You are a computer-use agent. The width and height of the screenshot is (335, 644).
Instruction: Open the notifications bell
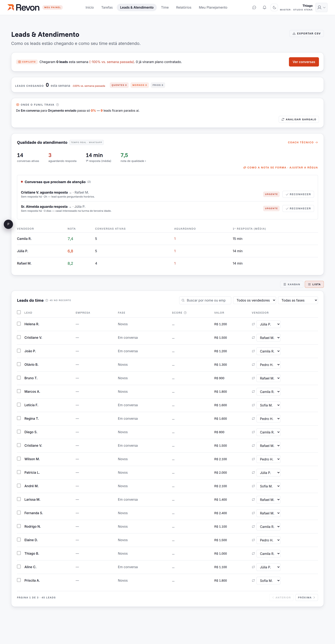[x=264, y=7]
